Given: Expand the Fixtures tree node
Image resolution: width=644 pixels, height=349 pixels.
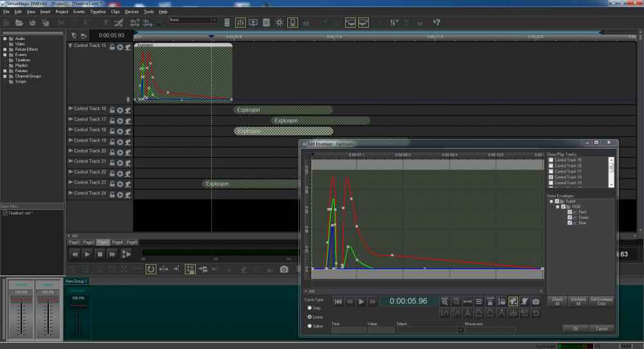Looking at the screenshot, I should (x=5, y=70).
